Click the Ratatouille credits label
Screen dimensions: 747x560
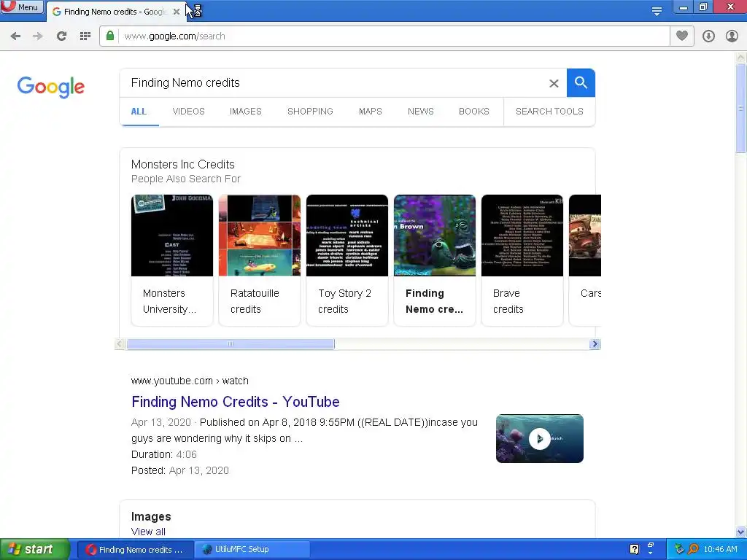click(x=255, y=301)
